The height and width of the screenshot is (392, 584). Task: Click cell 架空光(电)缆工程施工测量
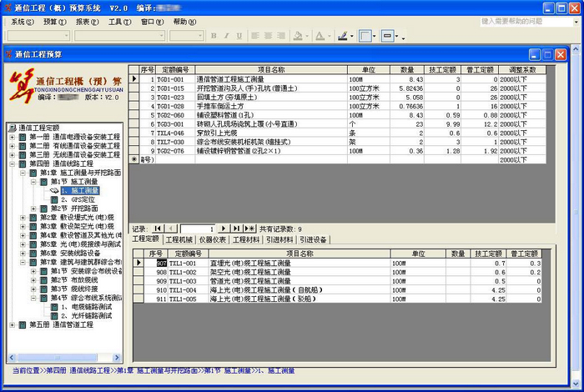299,272
